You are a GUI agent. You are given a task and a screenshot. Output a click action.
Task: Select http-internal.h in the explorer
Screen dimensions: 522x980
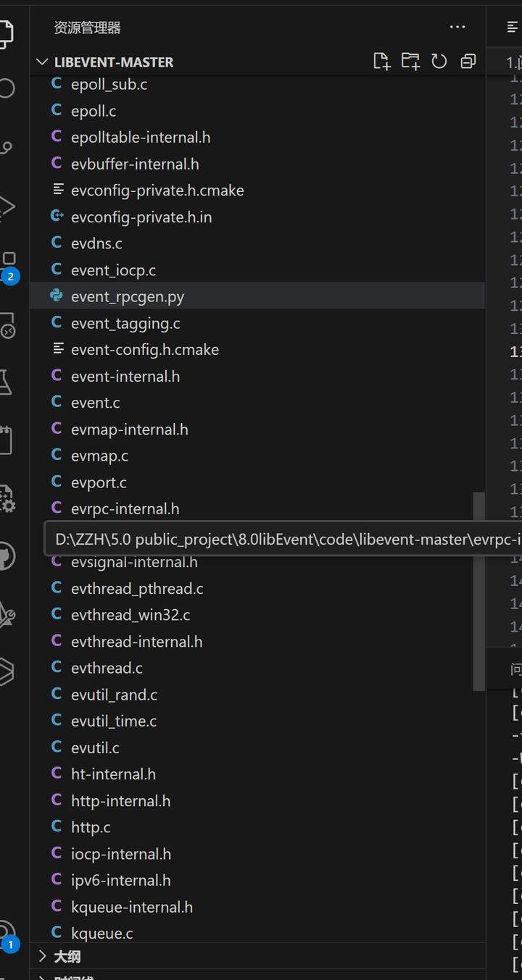[121, 800]
